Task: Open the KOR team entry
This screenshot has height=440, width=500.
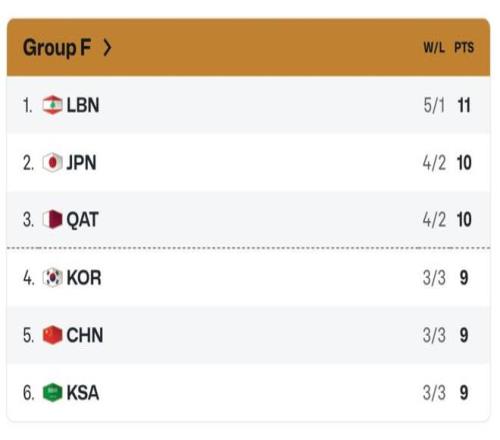Action: pos(84,278)
